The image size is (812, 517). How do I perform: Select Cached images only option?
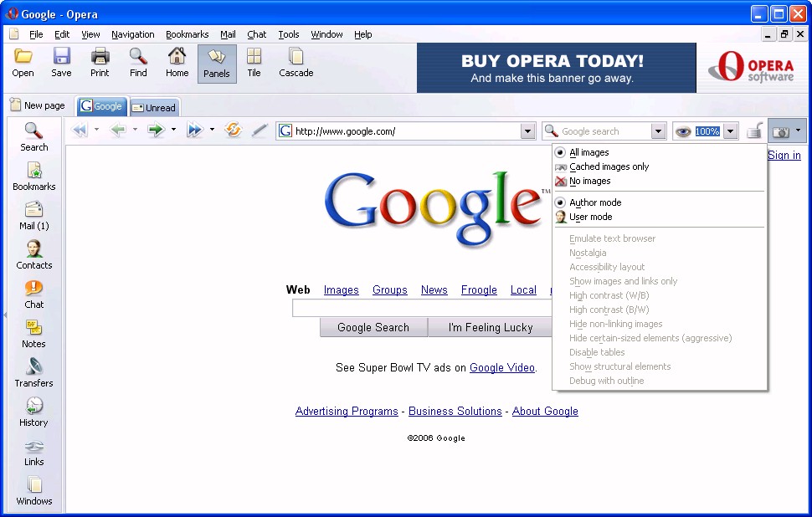point(609,166)
